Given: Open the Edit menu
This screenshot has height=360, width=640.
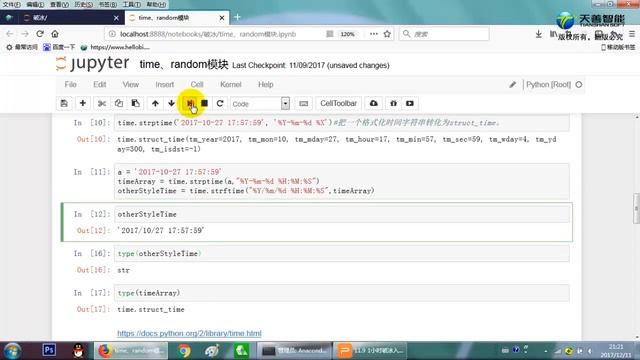Looking at the screenshot, I should 100,84.
